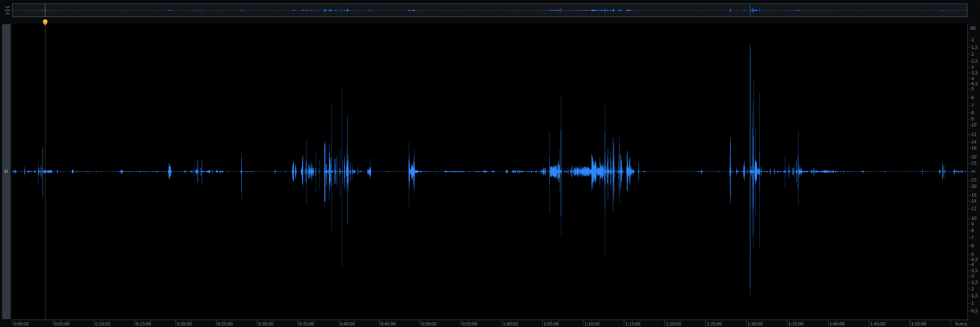Click the 0:00:00 start of time ruler

click(x=20, y=324)
